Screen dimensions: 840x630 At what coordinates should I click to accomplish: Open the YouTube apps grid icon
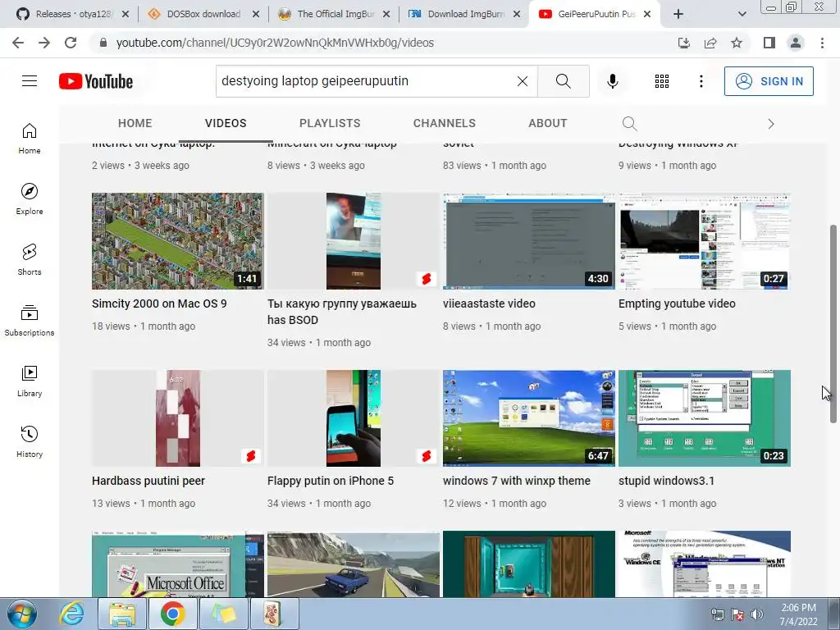click(662, 81)
